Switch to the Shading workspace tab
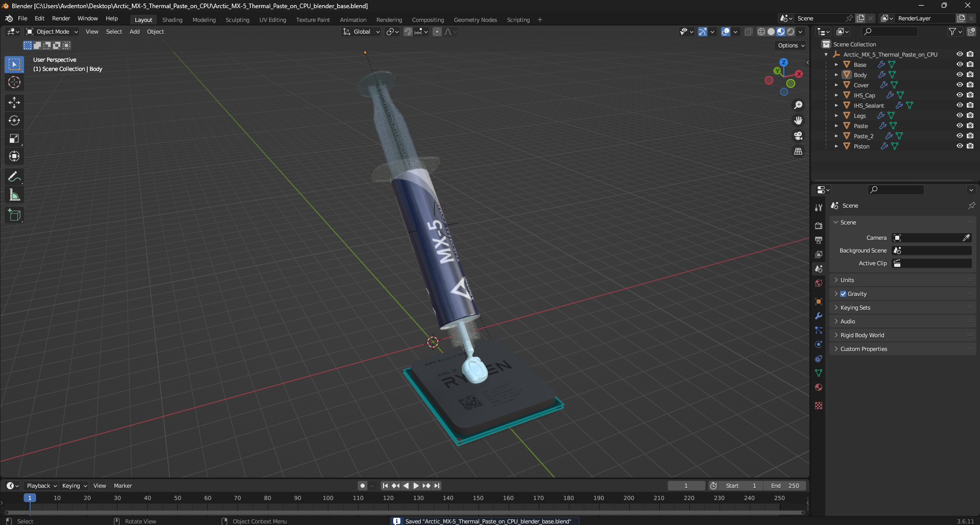980x525 pixels. 172,20
